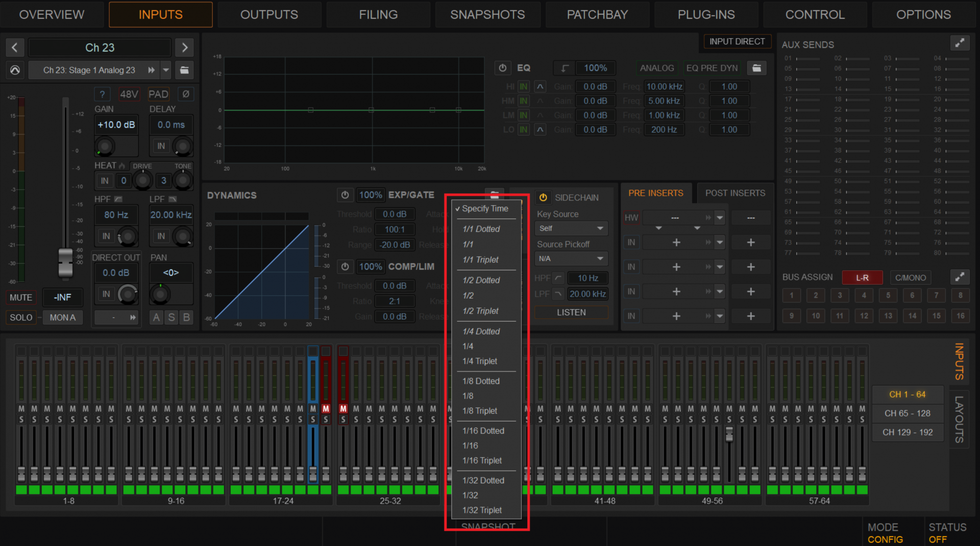The width and height of the screenshot is (980, 546).
Task: Go to previous channel with left arrow
Action: pos(15,47)
